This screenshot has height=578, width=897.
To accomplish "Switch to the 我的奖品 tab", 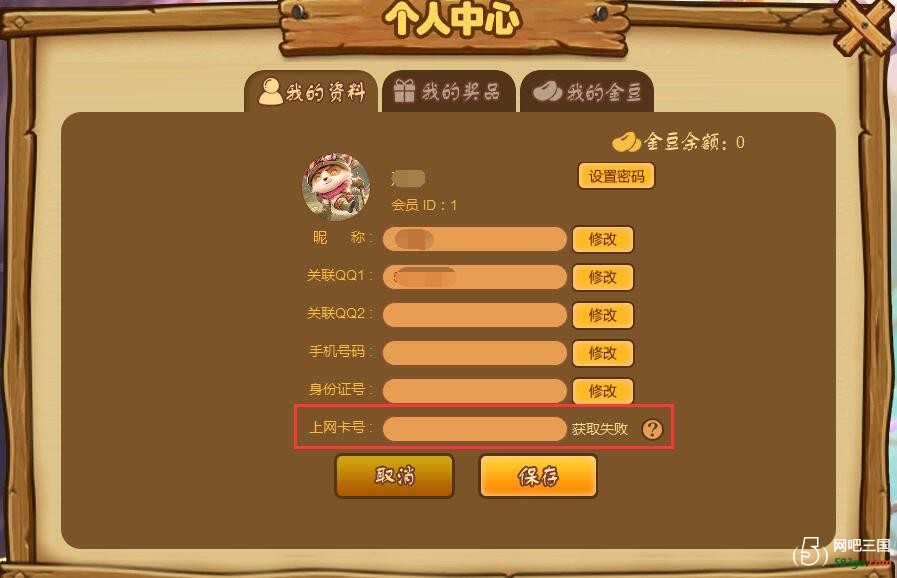I will tap(449, 92).
